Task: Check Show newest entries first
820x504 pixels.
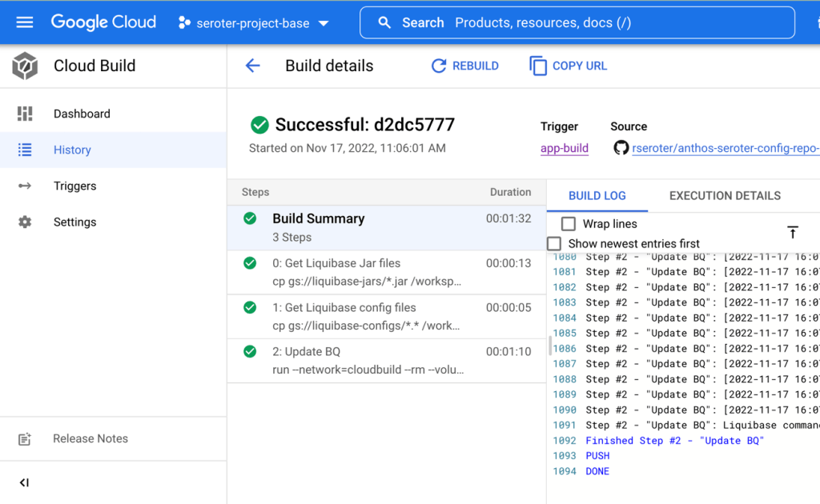Action: click(x=554, y=243)
